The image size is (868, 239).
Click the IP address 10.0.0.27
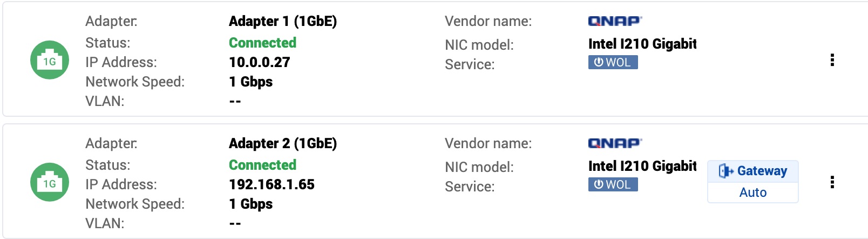[259, 62]
